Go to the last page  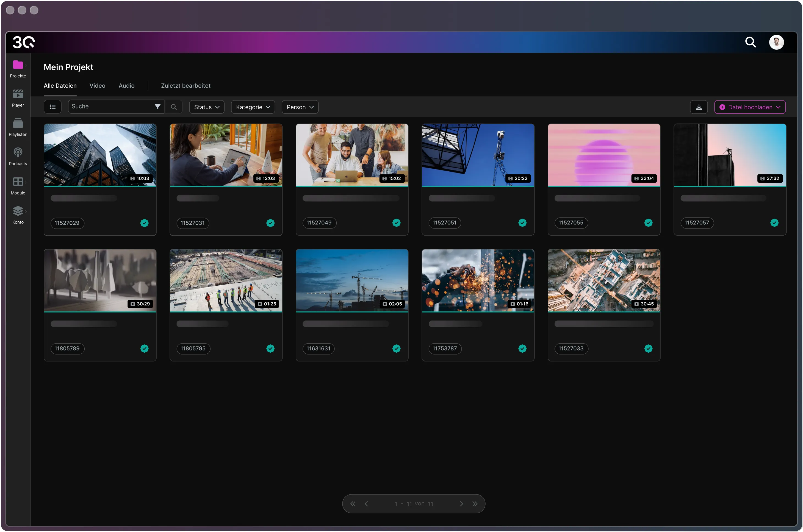(475, 504)
